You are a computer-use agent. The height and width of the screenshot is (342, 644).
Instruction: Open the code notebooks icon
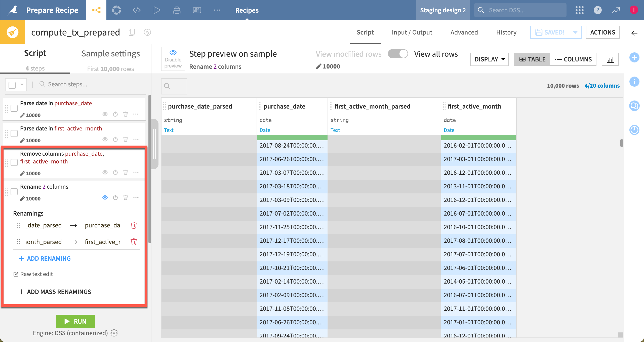click(x=137, y=10)
